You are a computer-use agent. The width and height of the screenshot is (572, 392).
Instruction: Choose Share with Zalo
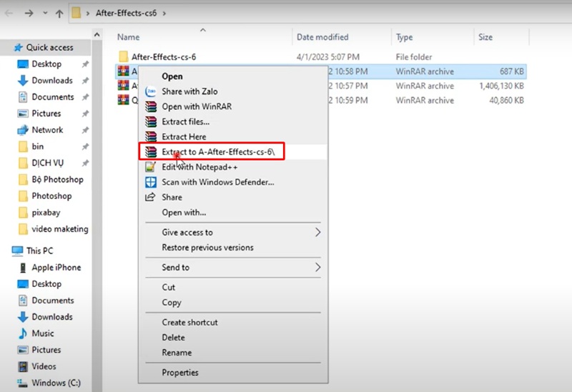pos(189,92)
